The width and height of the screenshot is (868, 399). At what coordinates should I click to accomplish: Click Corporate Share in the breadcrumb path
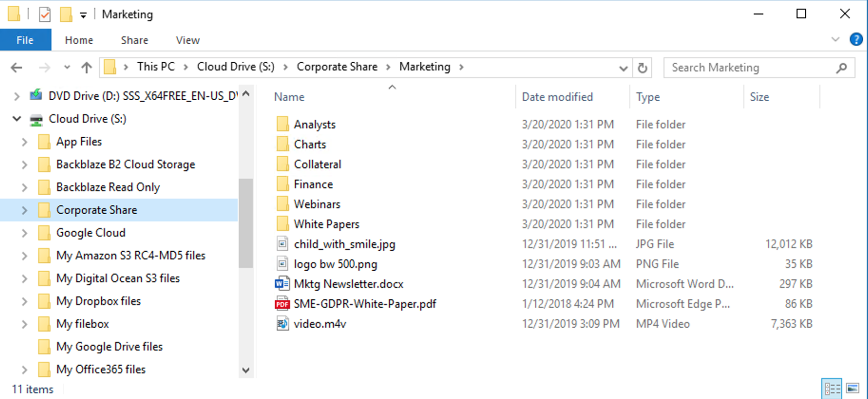pos(337,67)
